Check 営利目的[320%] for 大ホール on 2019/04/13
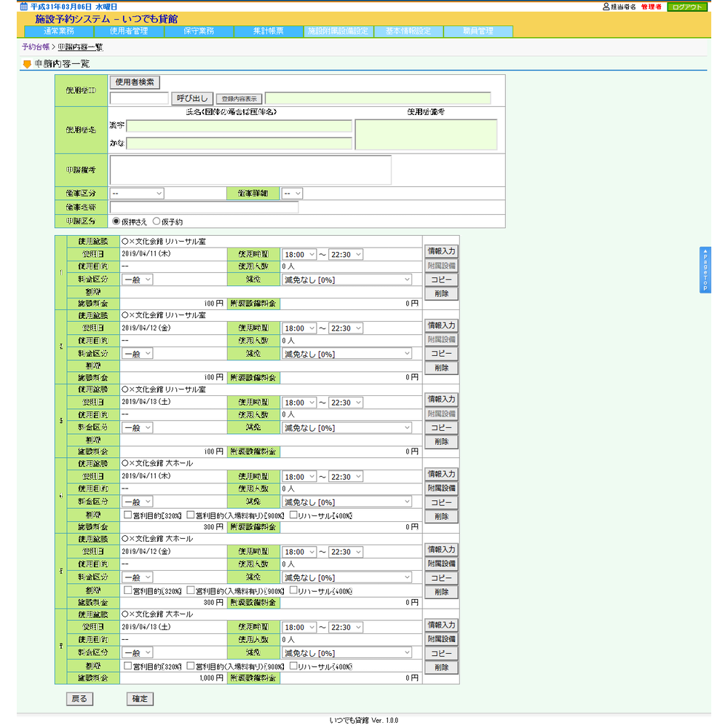The height and width of the screenshot is (728, 728). coord(127,666)
